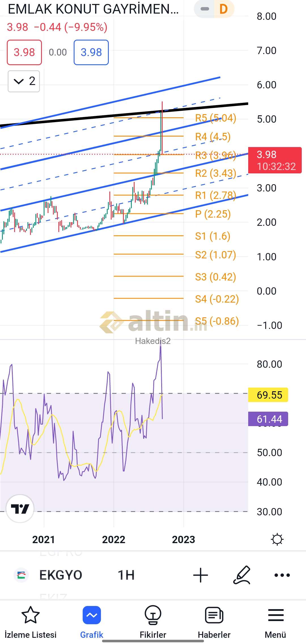
Task: Tap the 30.00 RSI scale label
Action: [x=269, y=512]
